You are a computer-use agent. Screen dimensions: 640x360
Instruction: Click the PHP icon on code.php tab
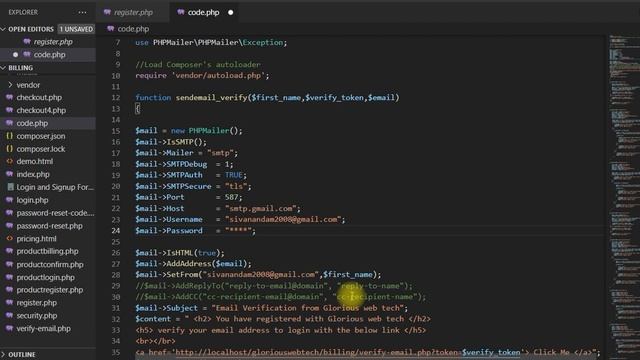click(181, 12)
